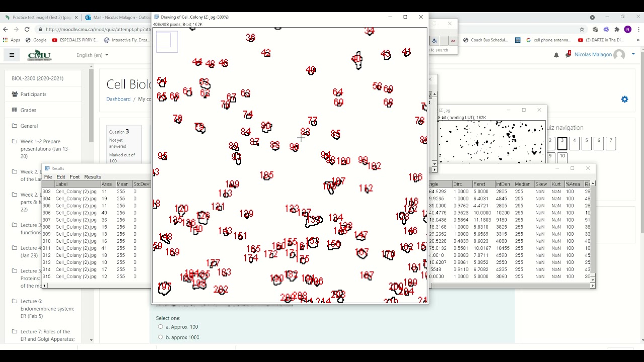Open the purple flower extension icon
644x362 pixels.
click(606, 29)
